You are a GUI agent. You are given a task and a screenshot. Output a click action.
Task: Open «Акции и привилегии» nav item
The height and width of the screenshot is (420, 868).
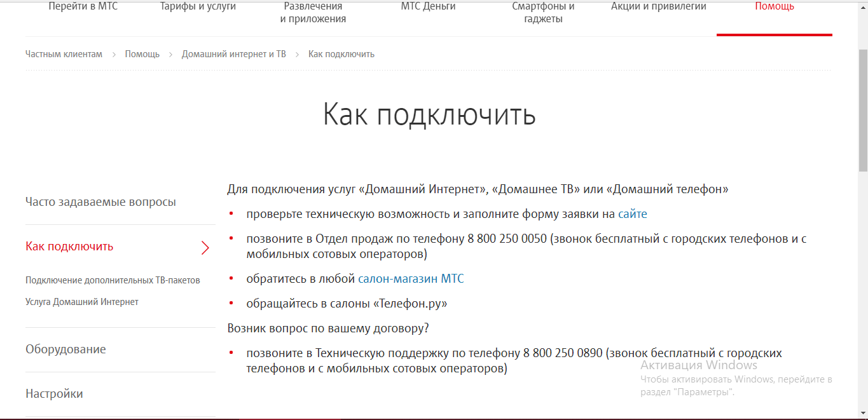tap(659, 6)
